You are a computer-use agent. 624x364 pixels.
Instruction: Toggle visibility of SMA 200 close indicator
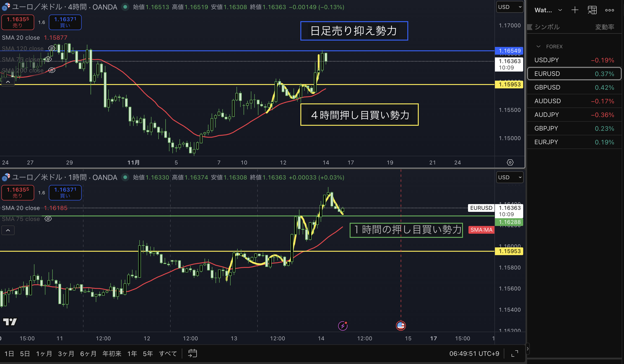click(52, 70)
